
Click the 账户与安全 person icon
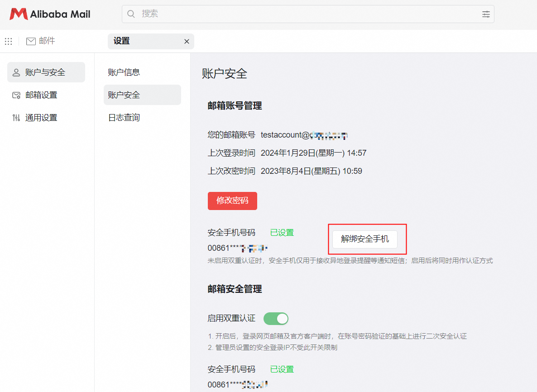(16, 72)
